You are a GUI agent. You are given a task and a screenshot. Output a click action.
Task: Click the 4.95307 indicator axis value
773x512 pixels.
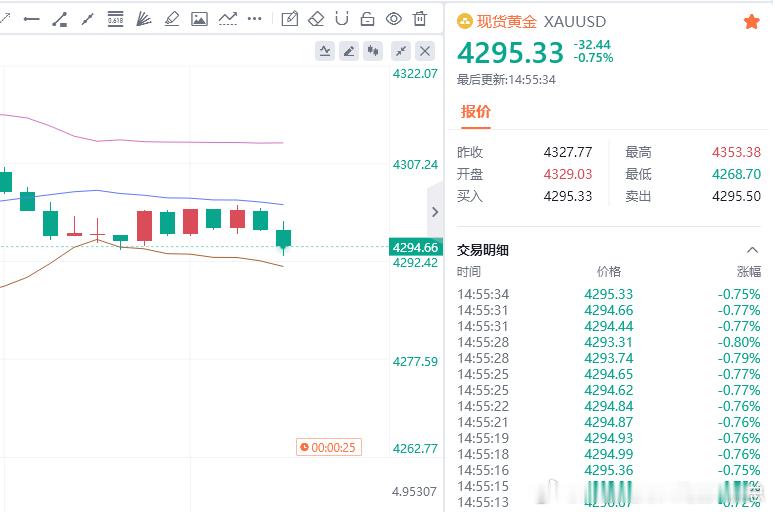click(414, 492)
